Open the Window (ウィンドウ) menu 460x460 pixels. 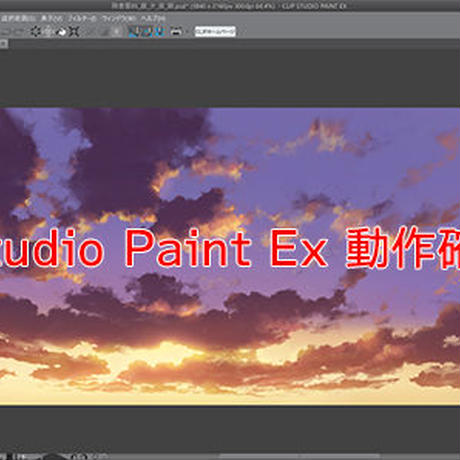pyautogui.click(x=119, y=18)
